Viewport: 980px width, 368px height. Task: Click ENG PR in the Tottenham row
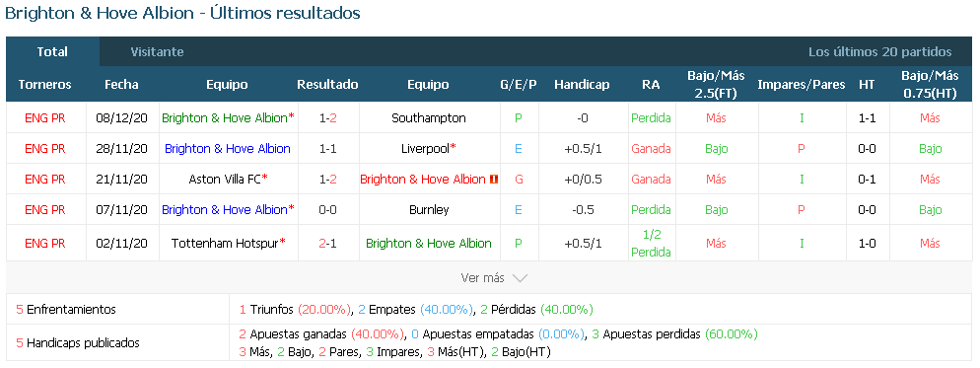point(45,243)
